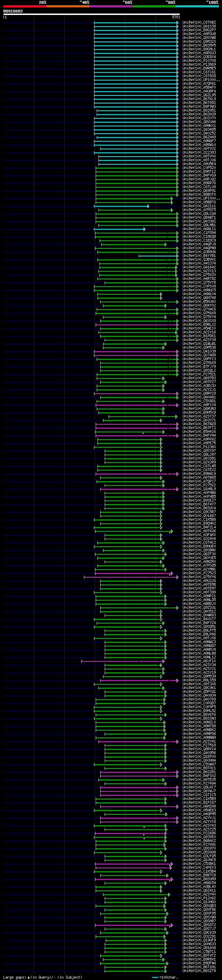222x980 pixels.
Task: Click the white query sequence bar
Action: coord(91,14)
